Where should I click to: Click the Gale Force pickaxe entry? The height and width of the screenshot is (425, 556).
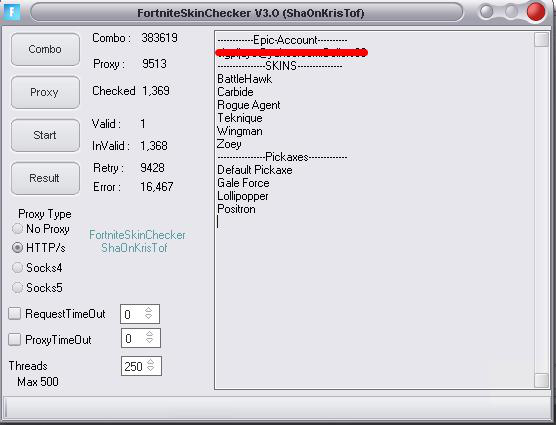point(243,183)
